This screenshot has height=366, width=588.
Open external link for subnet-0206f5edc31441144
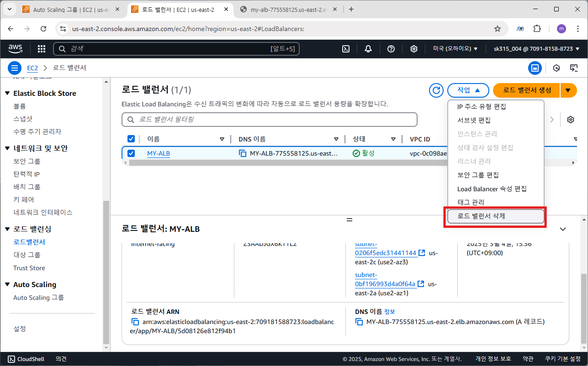pos(422,253)
